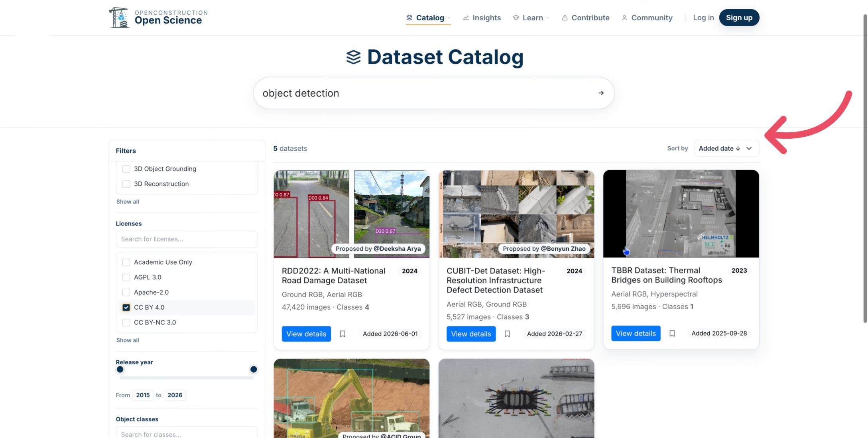The height and width of the screenshot is (438, 868).
Task: Click the 'Added 2026-06-01' date label
Action: [x=390, y=334]
